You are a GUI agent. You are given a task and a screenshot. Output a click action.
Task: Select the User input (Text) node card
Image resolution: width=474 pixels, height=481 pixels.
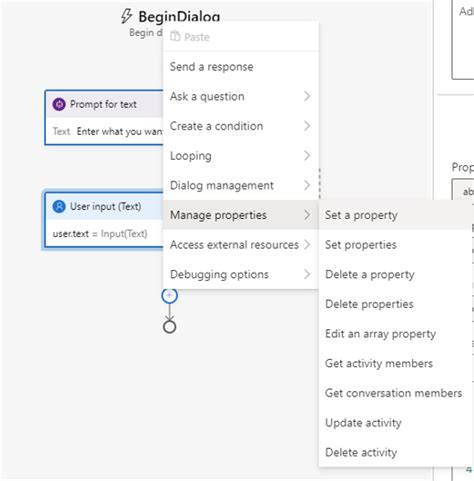(104, 220)
